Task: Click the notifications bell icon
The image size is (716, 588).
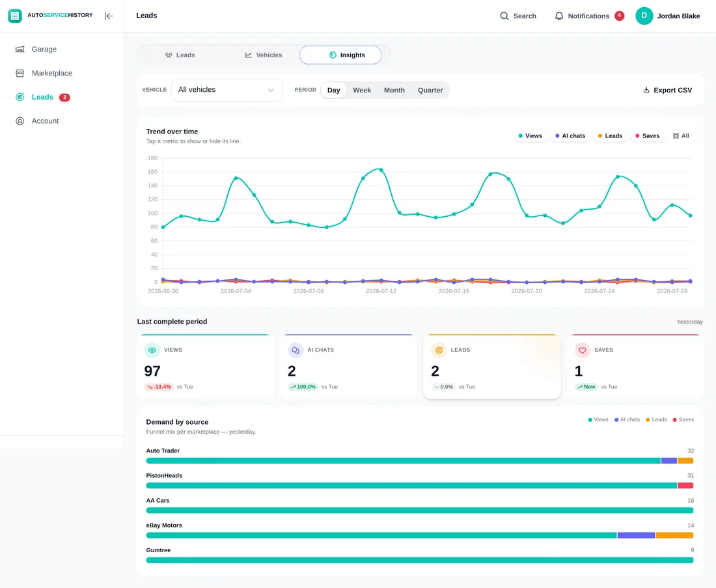Action: click(559, 16)
